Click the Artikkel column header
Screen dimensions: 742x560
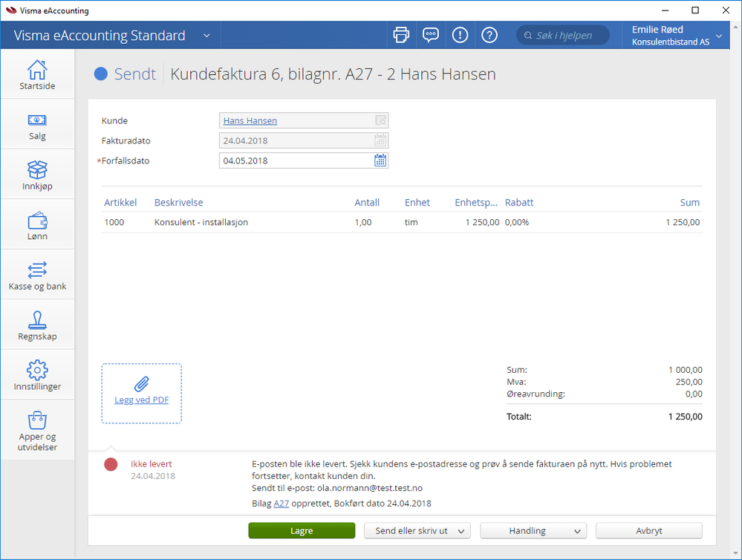[x=120, y=203]
